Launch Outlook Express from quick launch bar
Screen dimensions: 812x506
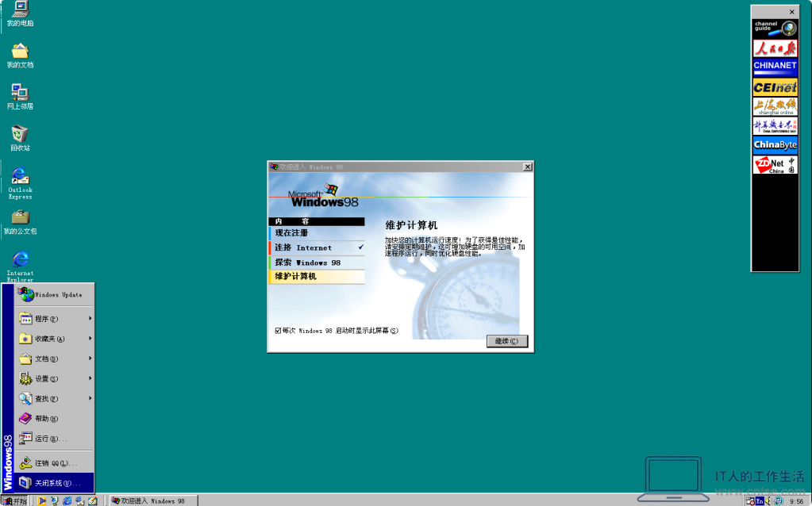coord(79,500)
